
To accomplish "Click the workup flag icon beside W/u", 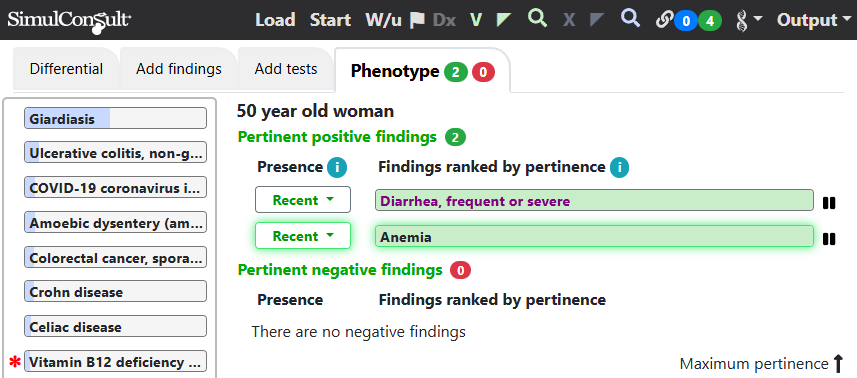I will click(x=417, y=20).
